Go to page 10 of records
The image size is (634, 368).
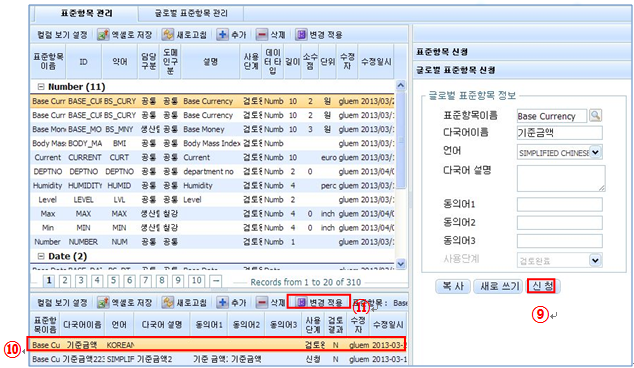197,280
